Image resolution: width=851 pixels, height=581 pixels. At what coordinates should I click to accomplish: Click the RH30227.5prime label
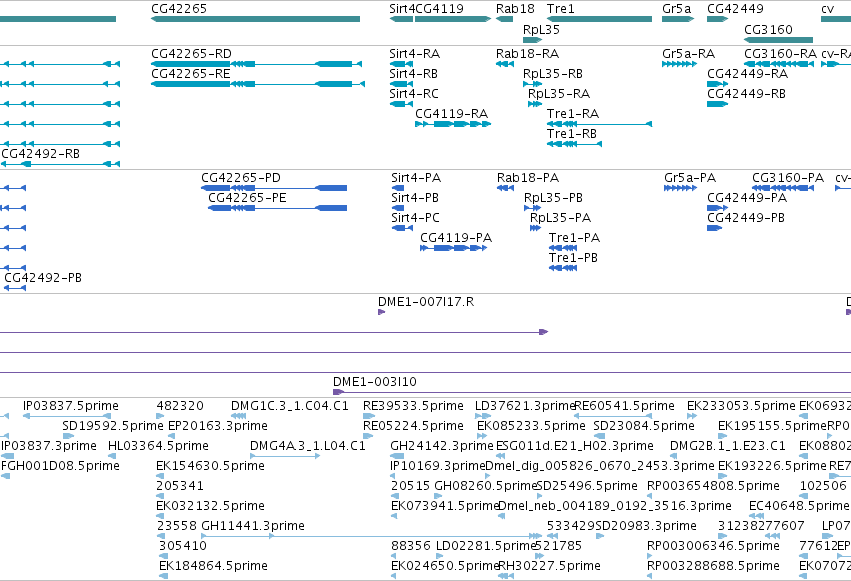coord(549,566)
